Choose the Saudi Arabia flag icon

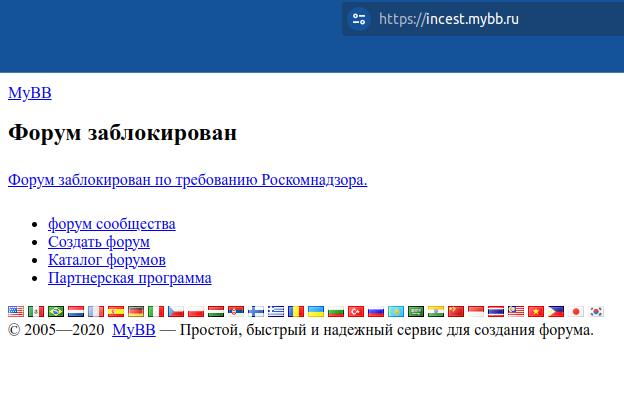416,311
